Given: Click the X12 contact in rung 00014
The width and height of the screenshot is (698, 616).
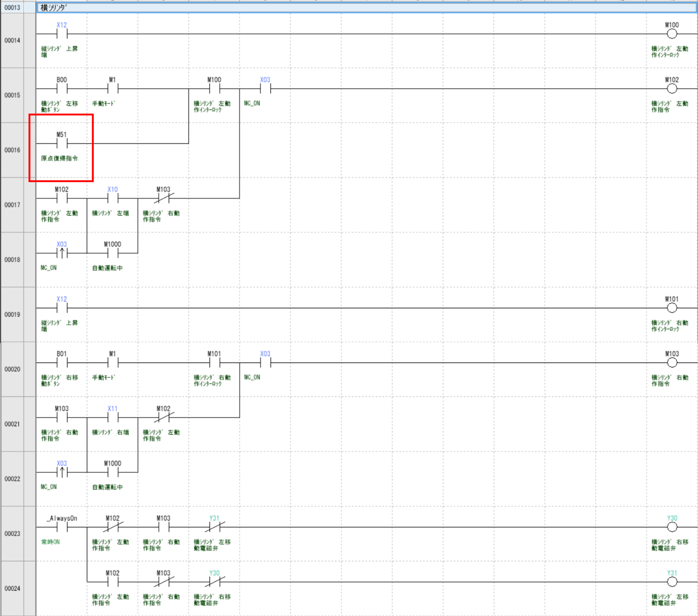Looking at the screenshot, I should 62,34.
